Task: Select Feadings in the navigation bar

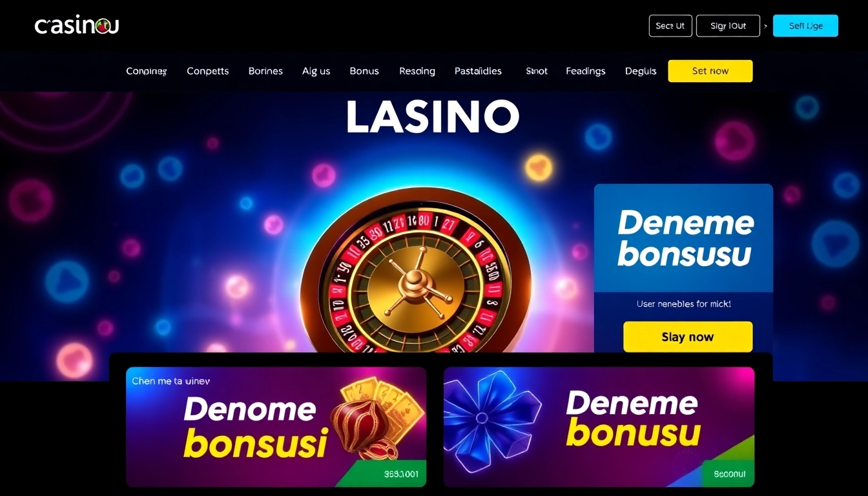Action: click(586, 71)
